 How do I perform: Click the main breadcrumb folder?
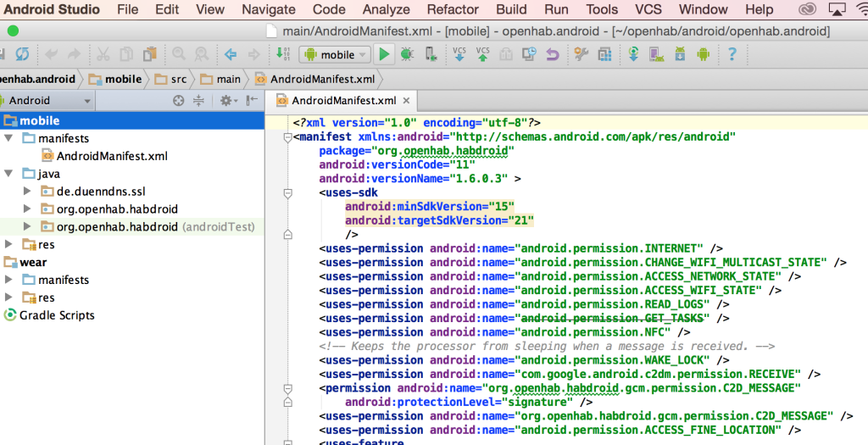coord(221,79)
